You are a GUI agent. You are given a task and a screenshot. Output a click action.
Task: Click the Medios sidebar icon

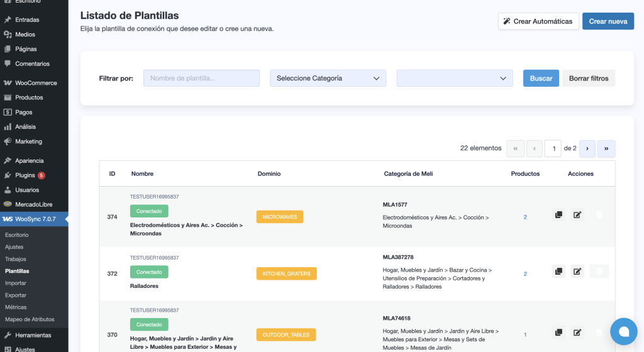[x=8, y=35]
